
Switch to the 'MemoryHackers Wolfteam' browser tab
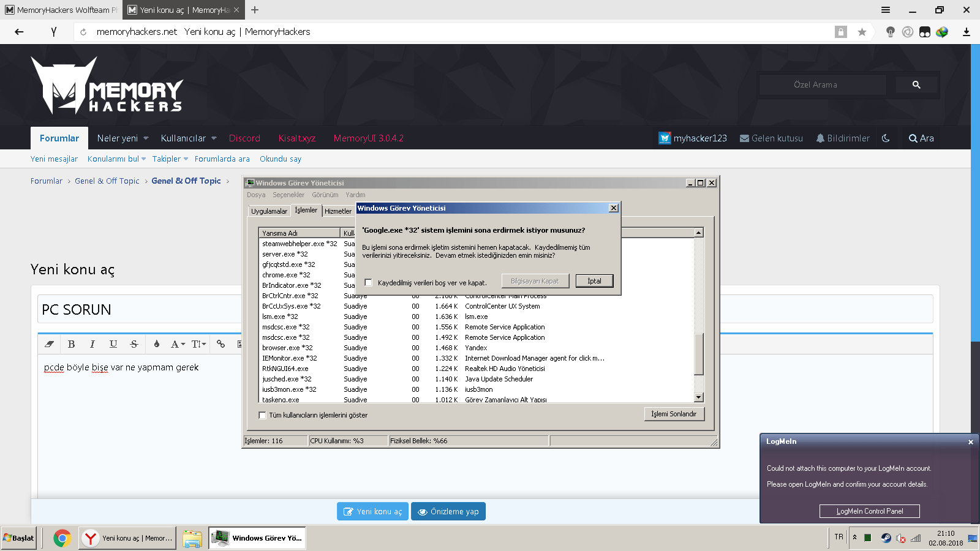click(61, 10)
